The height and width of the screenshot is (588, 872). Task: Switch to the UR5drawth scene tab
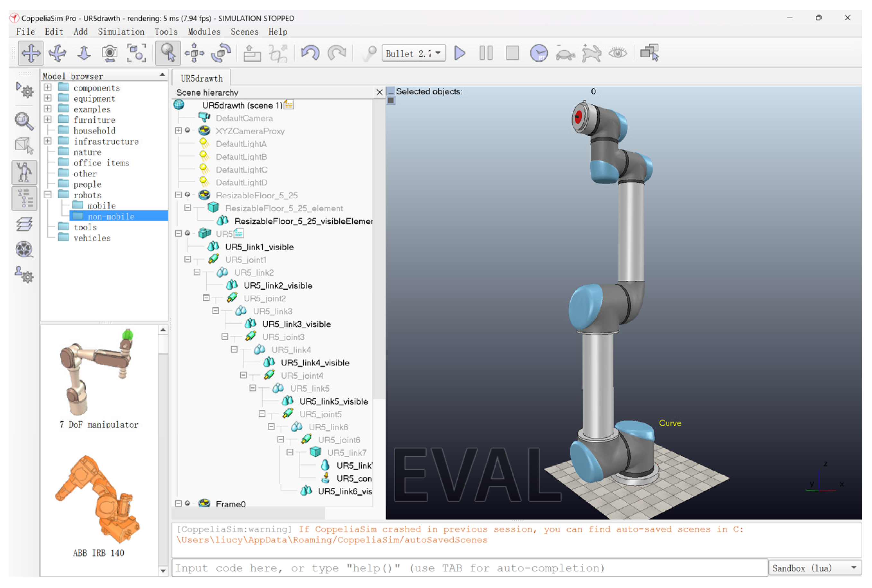pyautogui.click(x=202, y=78)
